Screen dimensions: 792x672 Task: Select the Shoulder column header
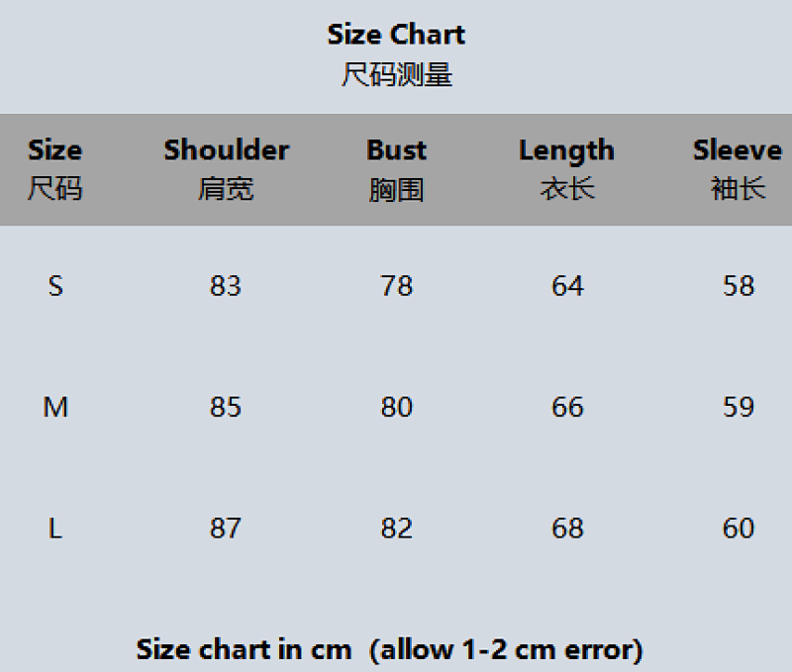[x=227, y=169]
